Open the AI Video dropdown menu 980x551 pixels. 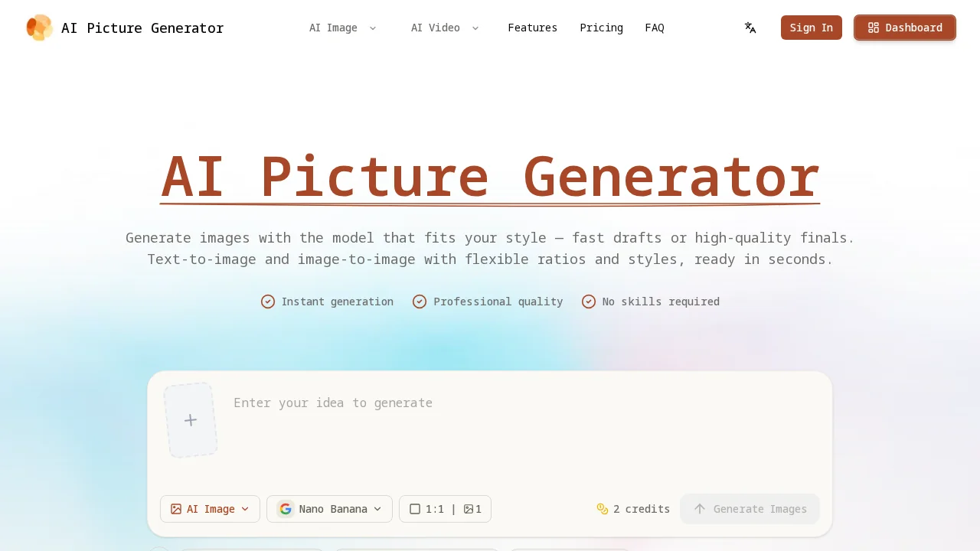click(x=445, y=28)
